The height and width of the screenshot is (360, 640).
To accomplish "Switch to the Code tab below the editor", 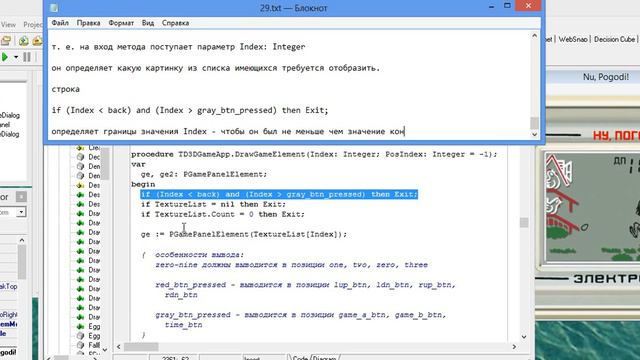I will (300, 357).
